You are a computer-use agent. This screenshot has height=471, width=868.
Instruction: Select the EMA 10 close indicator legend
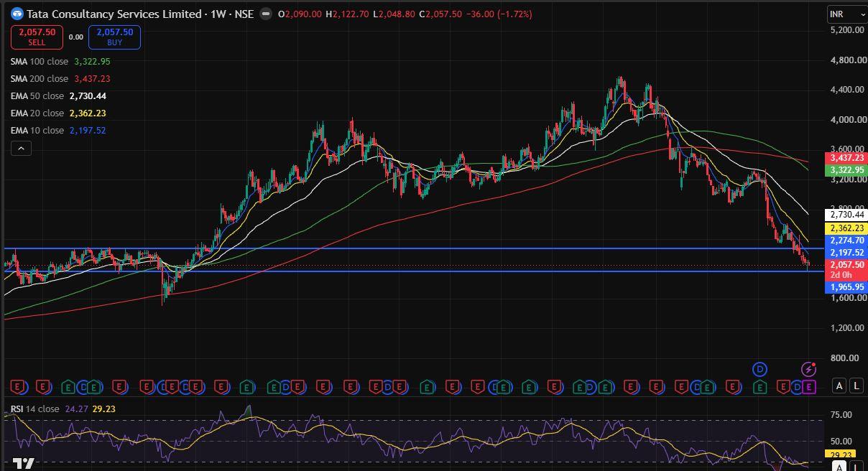tap(37, 131)
